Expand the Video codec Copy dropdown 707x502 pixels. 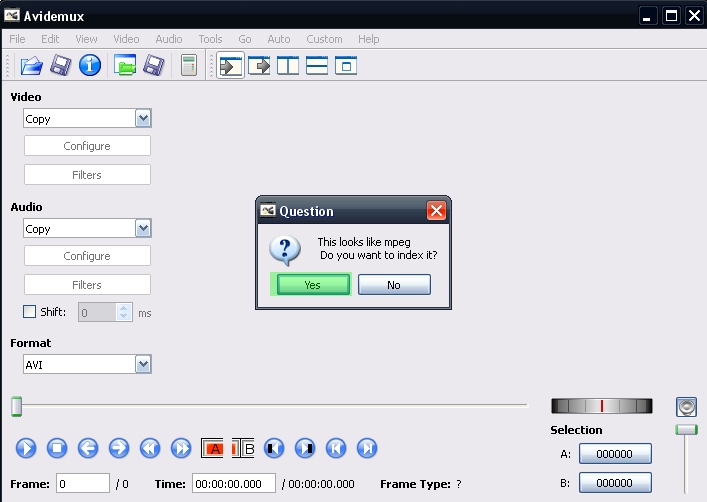click(x=143, y=118)
